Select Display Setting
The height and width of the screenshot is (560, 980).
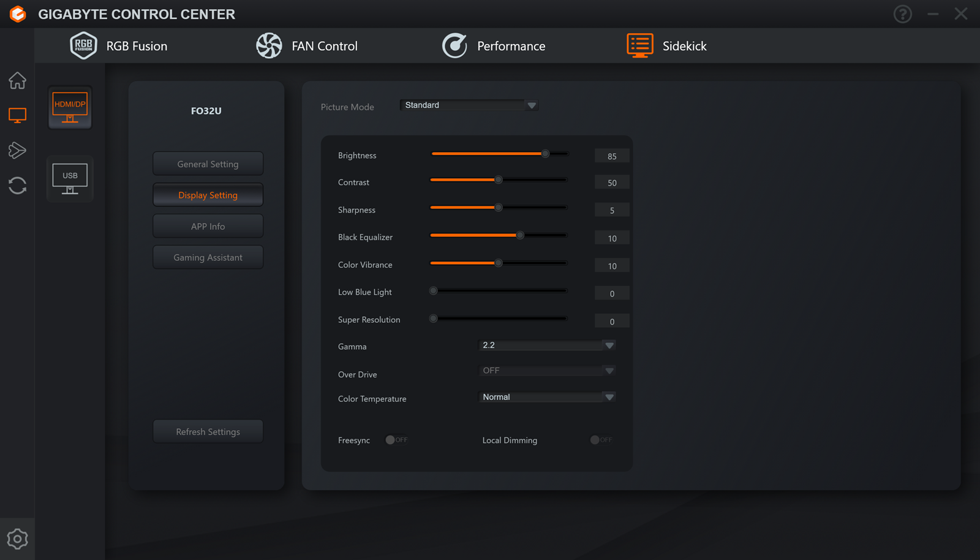pos(208,195)
